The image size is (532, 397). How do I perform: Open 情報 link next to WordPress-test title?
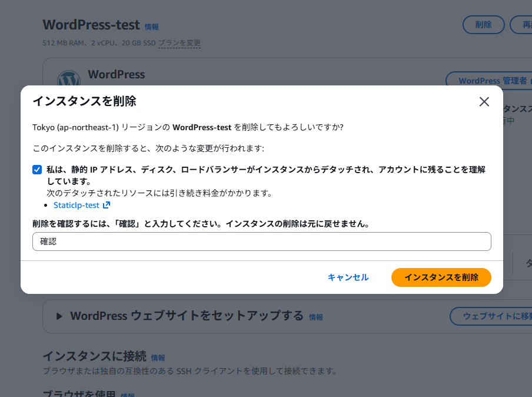152,27
